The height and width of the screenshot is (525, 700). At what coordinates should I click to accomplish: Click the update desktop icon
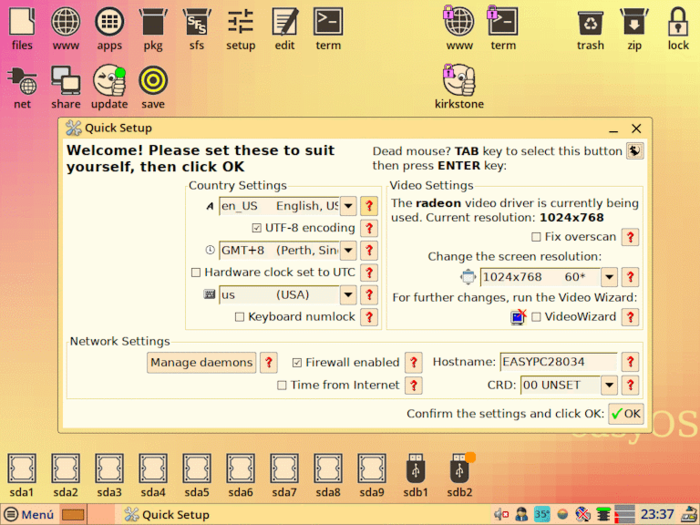point(109,84)
